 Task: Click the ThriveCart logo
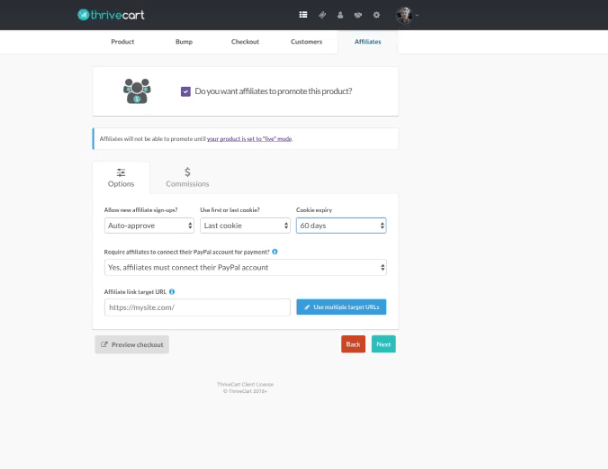111,15
